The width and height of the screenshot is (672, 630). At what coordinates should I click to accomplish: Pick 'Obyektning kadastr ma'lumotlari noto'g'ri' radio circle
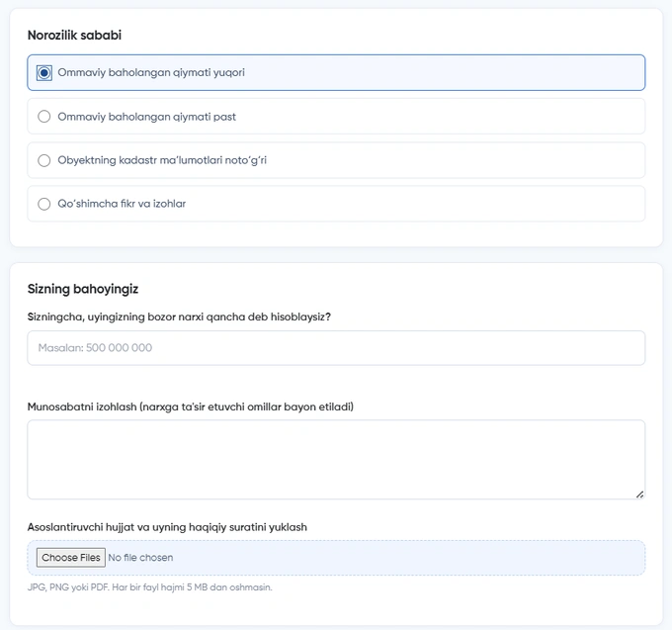(x=44, y=160)
